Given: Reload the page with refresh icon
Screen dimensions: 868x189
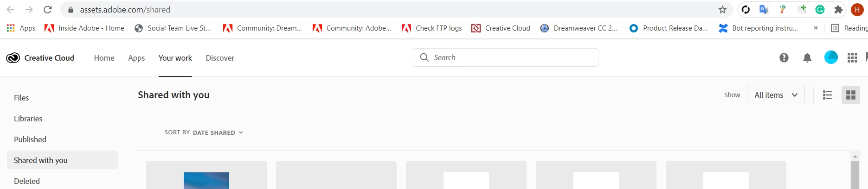Looking at the screenshot, I should pyautogui.click(x=47, y=10).
